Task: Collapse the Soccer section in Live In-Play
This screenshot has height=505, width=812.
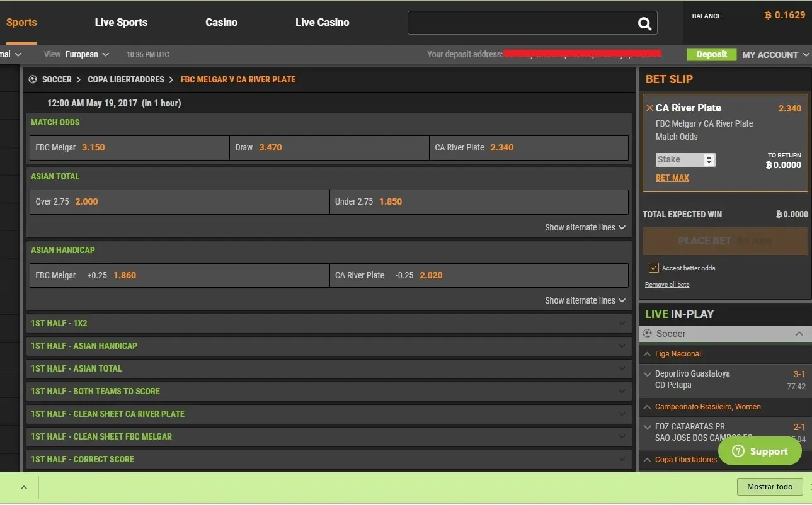Action: (x=799, y=333)
